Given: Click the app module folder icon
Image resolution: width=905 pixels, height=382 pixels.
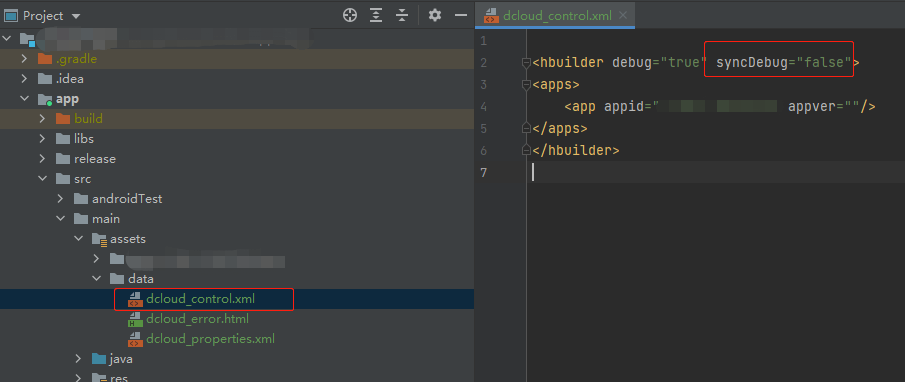Looking at the screenshot, I should point(45,99).
